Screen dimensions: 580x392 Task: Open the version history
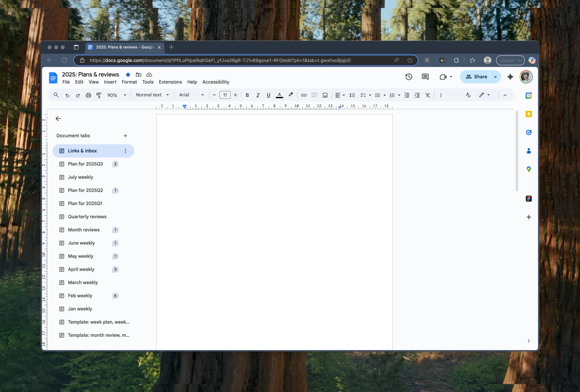[x=409, y=77]
